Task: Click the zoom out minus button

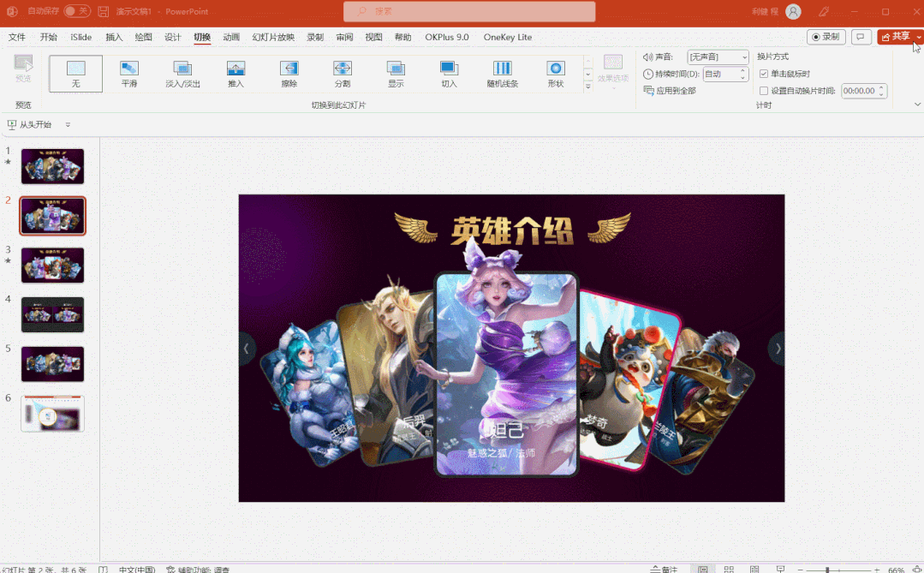Action: click(x=800, y=570)
